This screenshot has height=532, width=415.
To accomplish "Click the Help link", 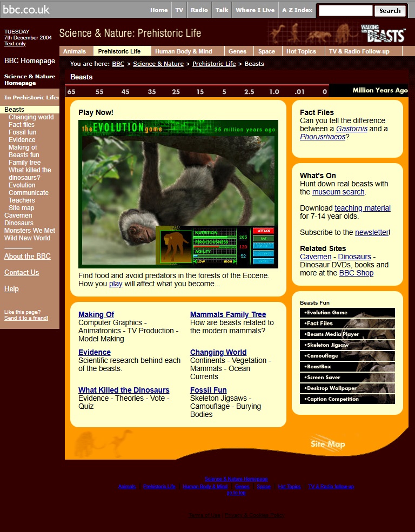I will 11,289.
